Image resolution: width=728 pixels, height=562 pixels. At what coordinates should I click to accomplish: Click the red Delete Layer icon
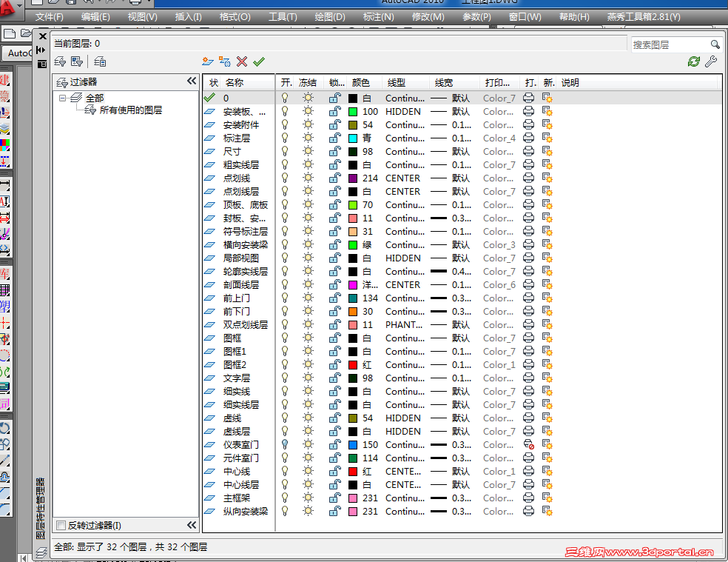point(242,61)
